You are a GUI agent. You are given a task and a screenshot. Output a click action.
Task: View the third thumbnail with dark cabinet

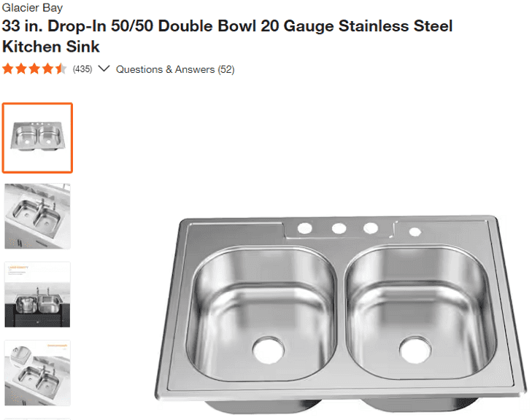[37, 295]
